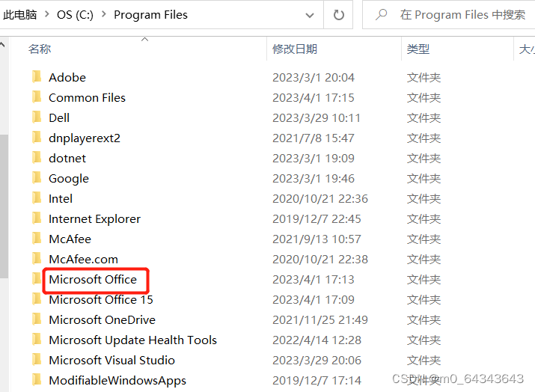Click the ModifiableWindowsApps folder icon
This screenshot has height=392, width=535.
pos(37,379)
